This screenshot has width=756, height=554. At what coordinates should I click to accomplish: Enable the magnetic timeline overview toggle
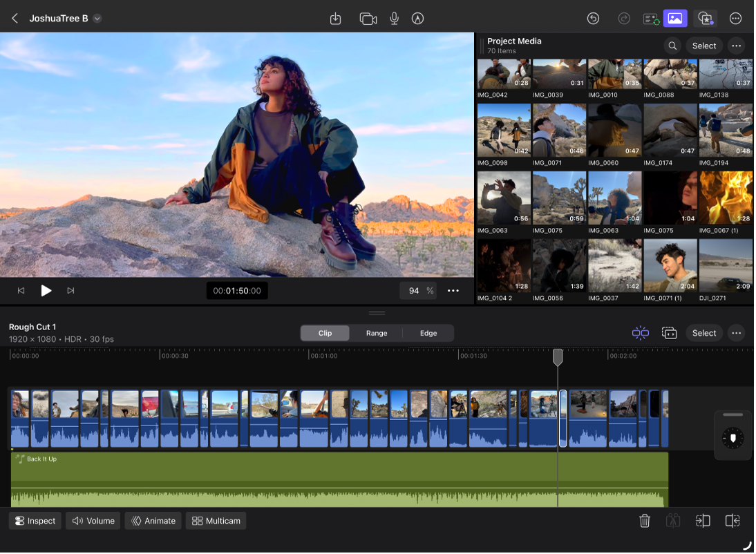(x=668, y=333)
